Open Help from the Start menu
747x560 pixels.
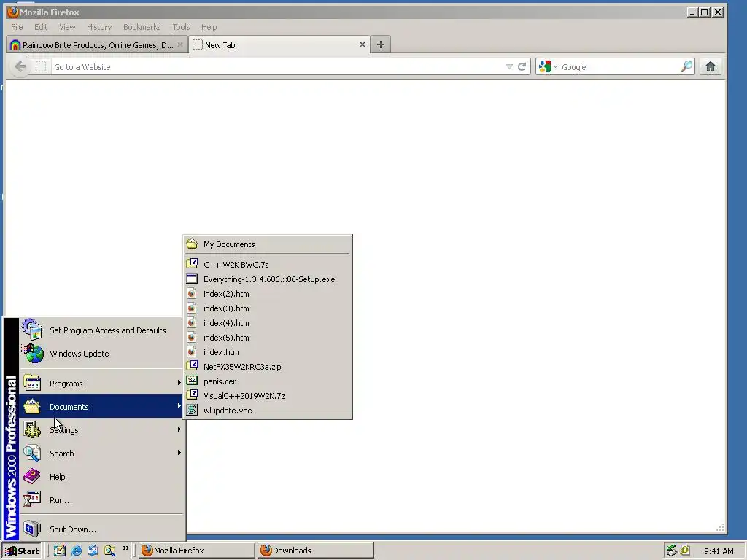click(x=101, y=477)
